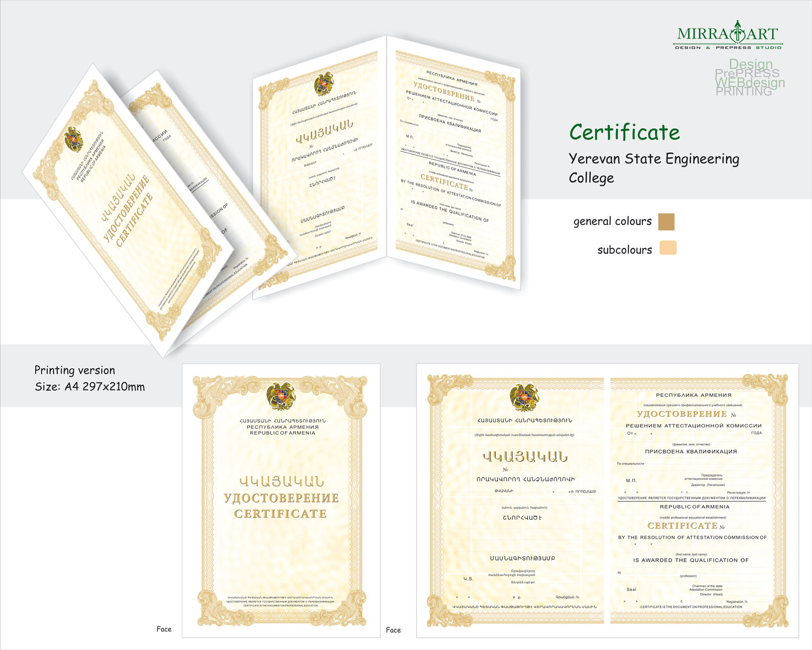The height and width of the screenshot is (650, 812).
Task: Click the WEBdesign text under logo
Action: (750, 82)
